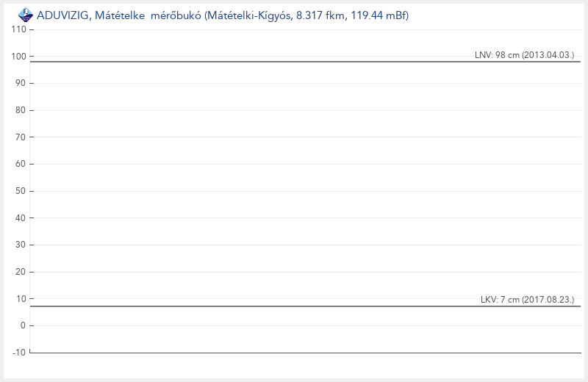Click the 90 y-axis label
The width and height of the screenshot is (588, 382).
(x=21, y=84)
